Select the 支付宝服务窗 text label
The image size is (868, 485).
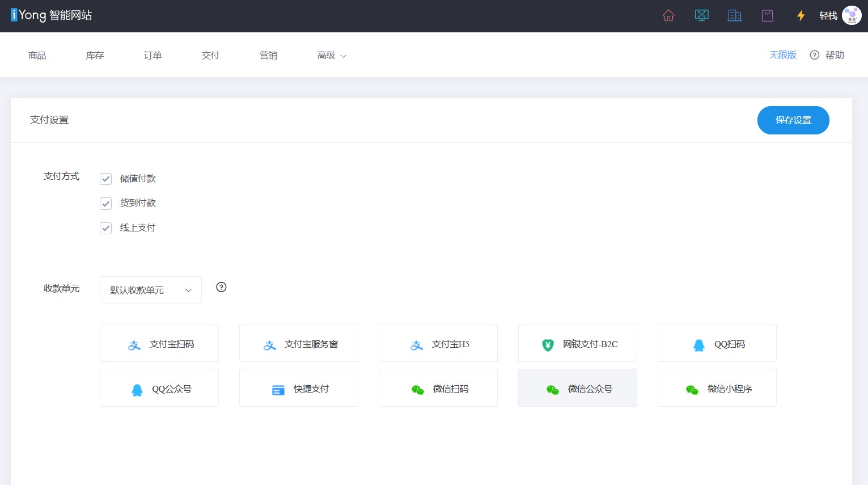(x=311, y=344)
